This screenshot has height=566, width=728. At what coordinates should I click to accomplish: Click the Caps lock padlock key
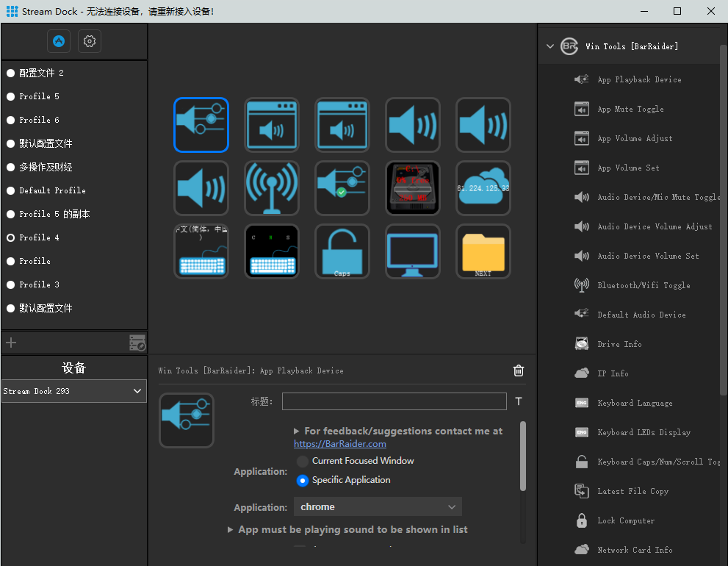click(x=342, y=251)
